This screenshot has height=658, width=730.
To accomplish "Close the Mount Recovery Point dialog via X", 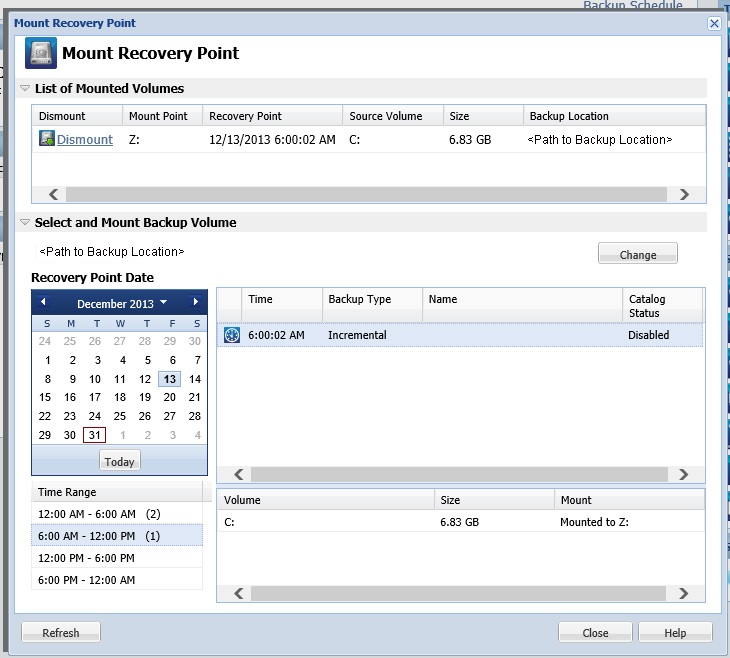I will pyautogui.click(x=714, y=23).
